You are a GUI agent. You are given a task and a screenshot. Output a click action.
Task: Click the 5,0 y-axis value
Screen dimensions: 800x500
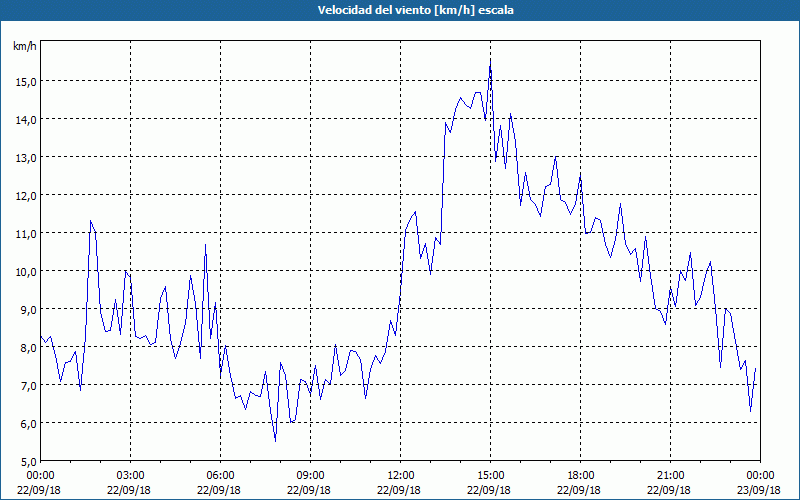pos(28,461)
